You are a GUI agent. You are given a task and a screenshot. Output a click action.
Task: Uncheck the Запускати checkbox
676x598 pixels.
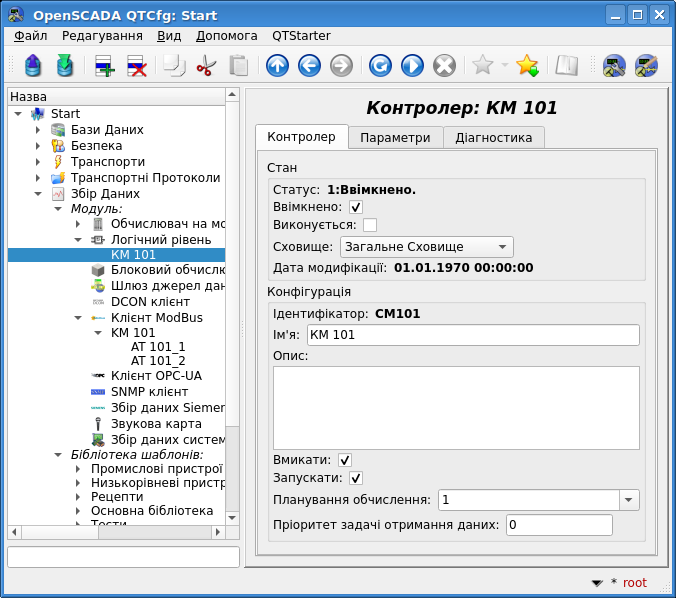point(356,478)
